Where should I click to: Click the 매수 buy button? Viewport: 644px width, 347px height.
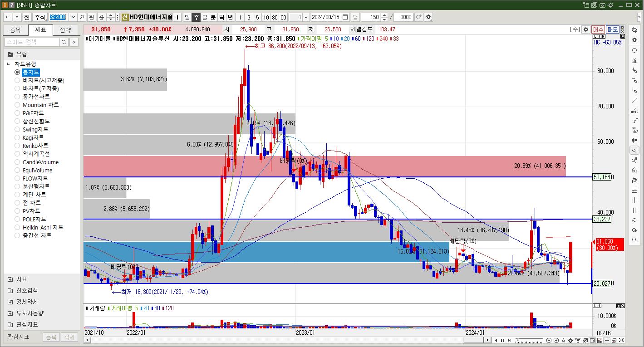click(598, 29)
